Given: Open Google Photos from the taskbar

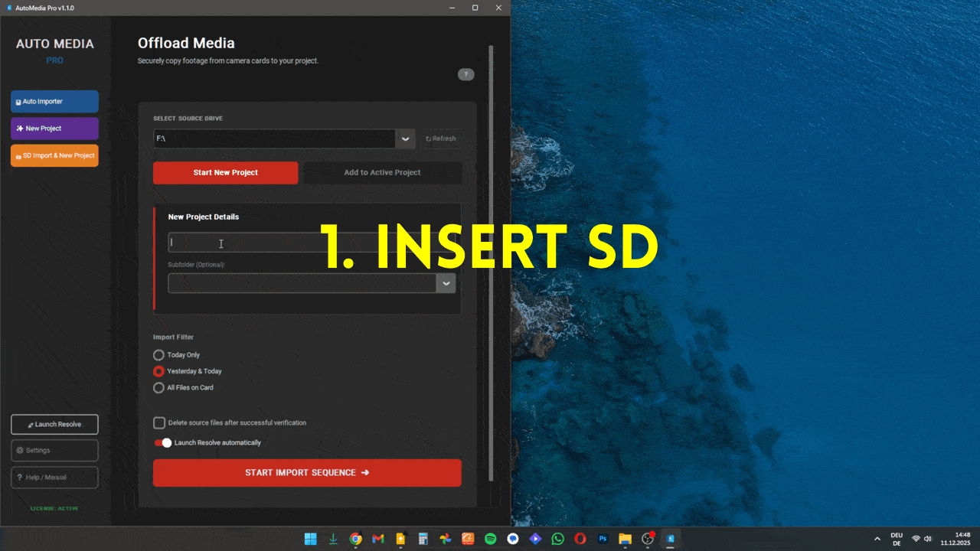Looking at the screenshot, I should click(446, 539).
